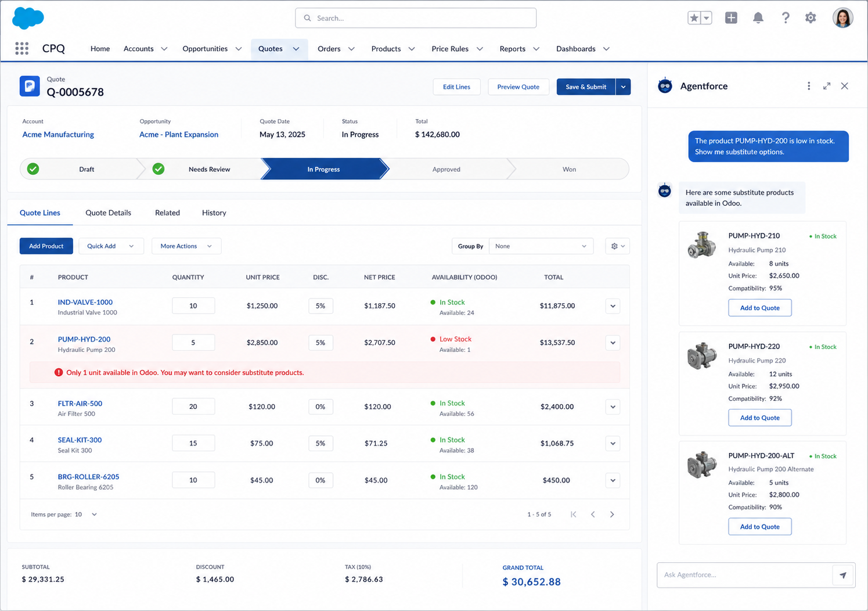Viewport: 868px width, 611px height.
Task: Click the Agentforce robot header icon
Action: (x=665, y=86)
